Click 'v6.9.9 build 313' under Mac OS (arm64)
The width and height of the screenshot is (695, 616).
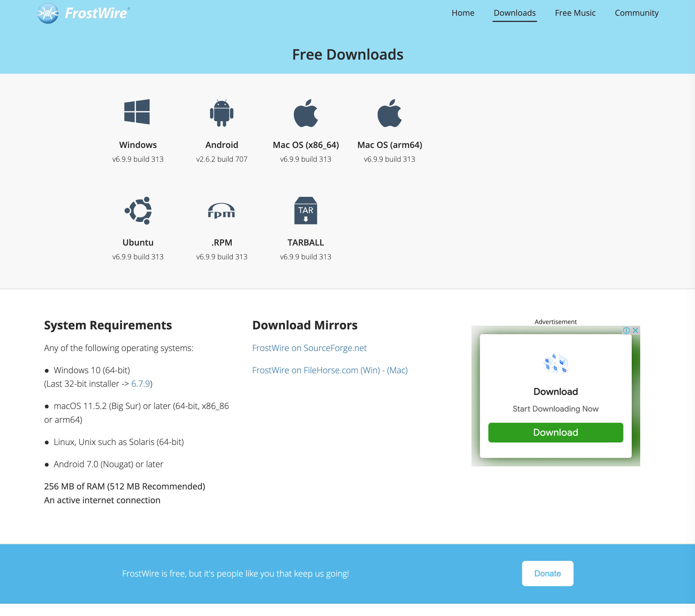coord(390,159)
